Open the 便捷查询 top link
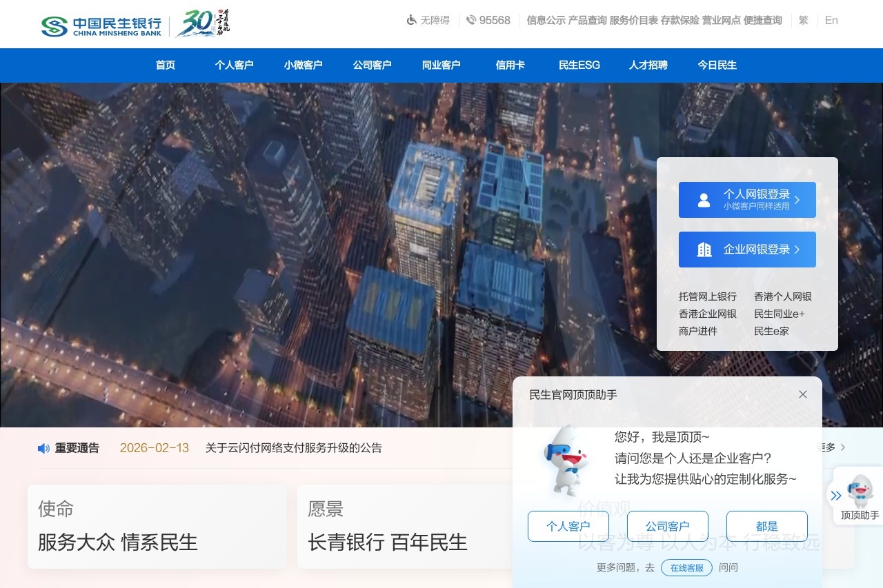 click(x=763, y=20)
